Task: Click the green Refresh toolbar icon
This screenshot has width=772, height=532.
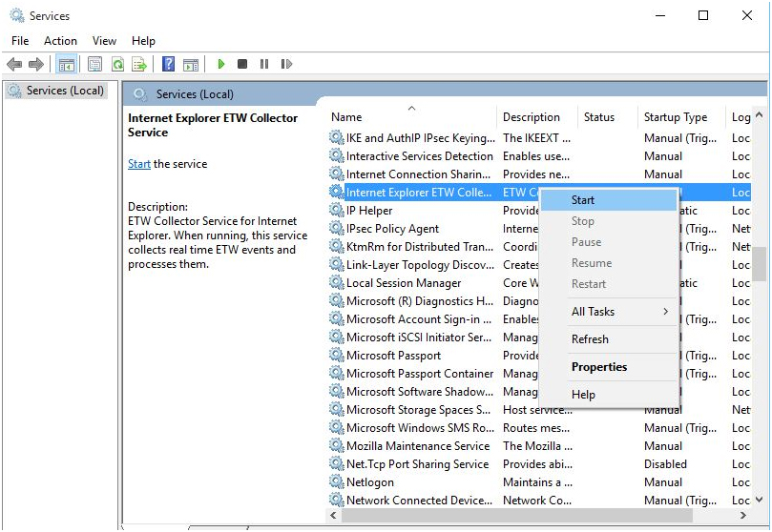Action: coord(117,64)
